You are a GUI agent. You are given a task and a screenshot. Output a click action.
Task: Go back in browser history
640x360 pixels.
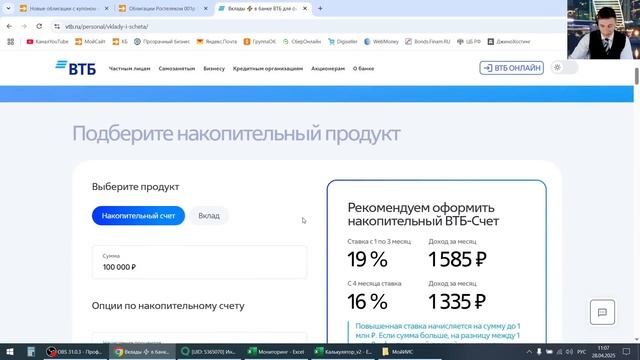coord(9,26)
